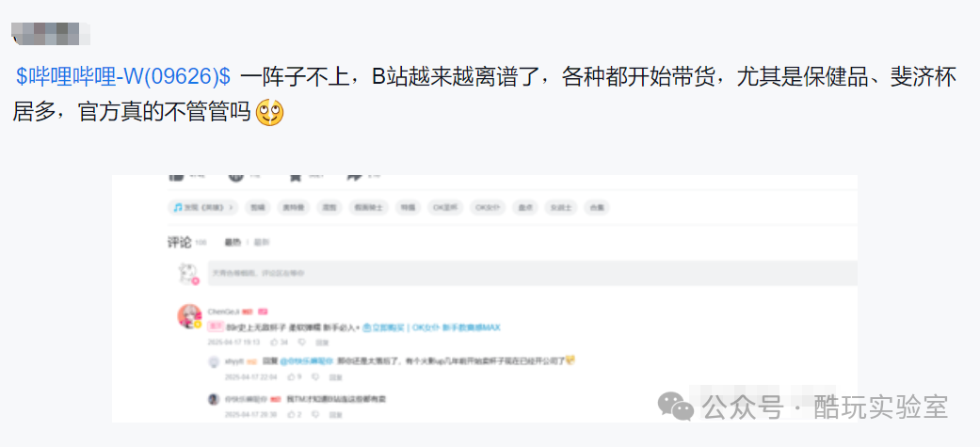Image resolution: width=980 pixels, height=447 pixels.
Task: Click the like icon on ChenGeJi's comment
Action: click(x=274, y=342)
